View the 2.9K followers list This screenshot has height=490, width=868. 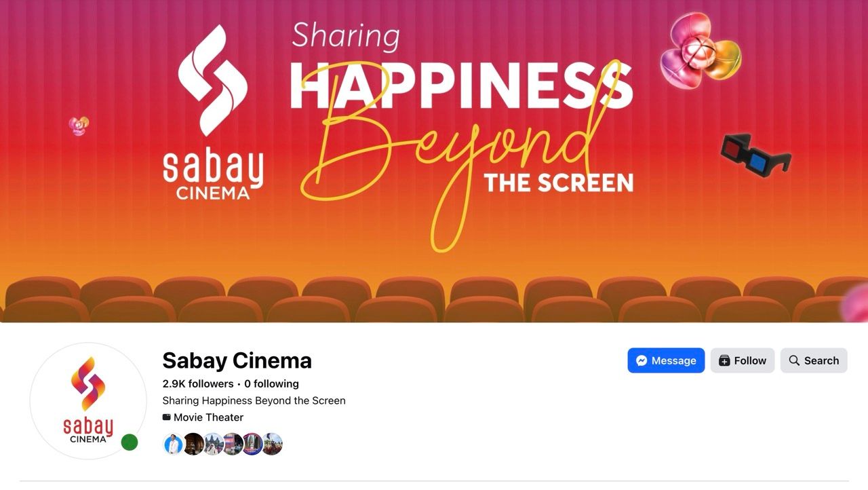[197, 383]
